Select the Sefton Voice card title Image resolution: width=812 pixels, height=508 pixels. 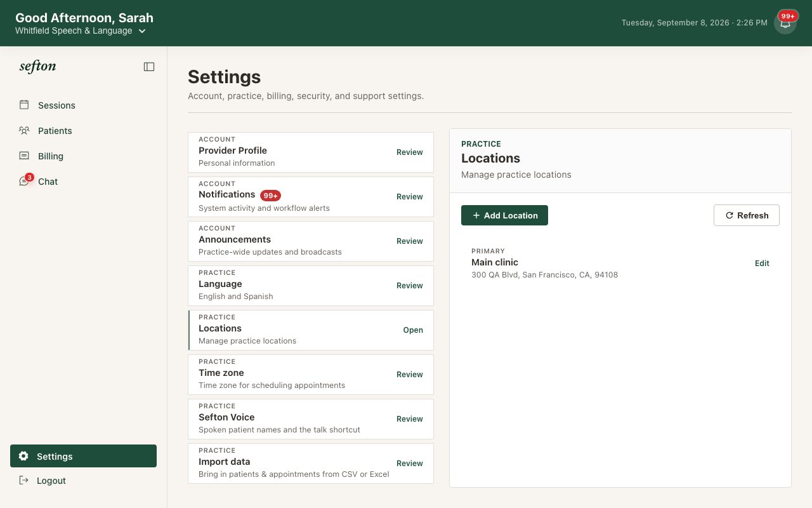226,417
